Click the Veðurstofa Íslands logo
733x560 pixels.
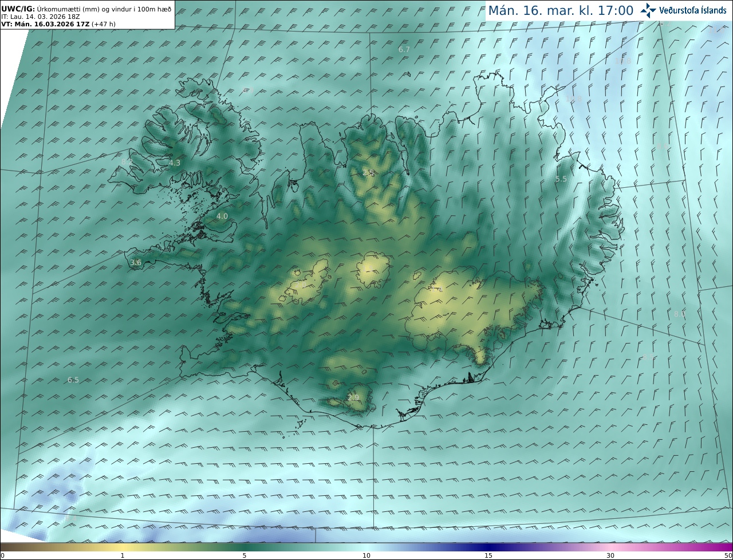tap(683, 10)
